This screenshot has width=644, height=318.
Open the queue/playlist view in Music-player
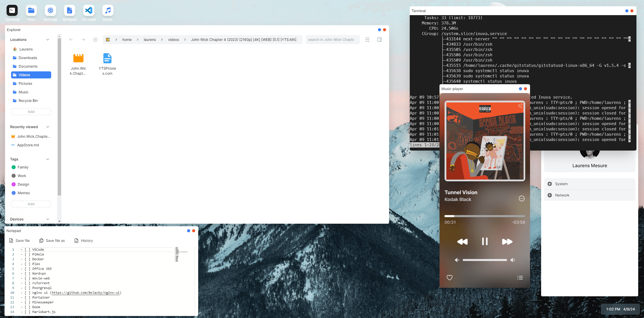519,278
